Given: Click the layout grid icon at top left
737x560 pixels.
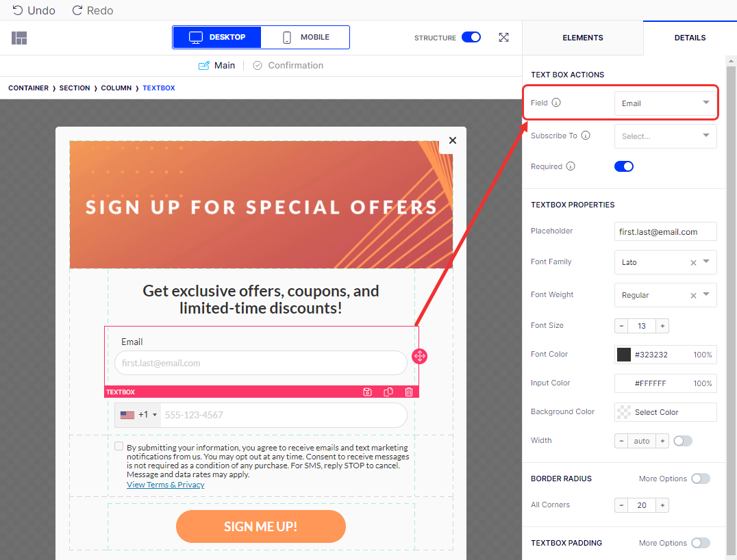Looking at the screenshot, I should pyautogui.click(x=19, y=38).
